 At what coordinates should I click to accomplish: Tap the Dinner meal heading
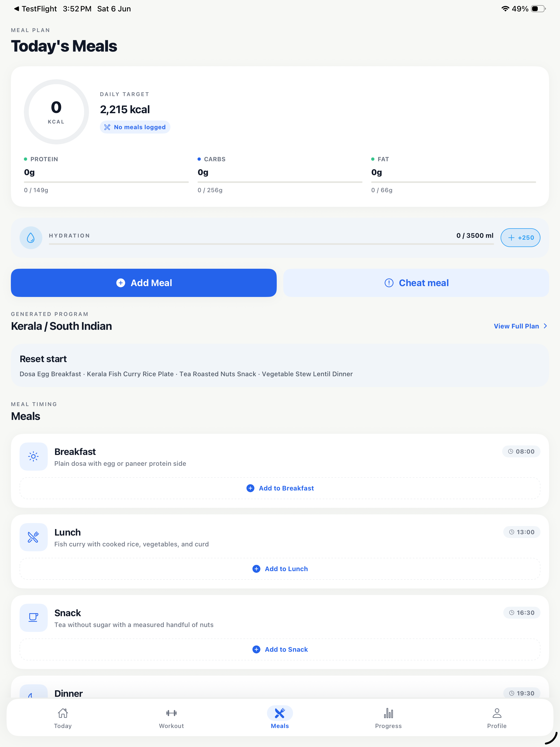[69, 694]
